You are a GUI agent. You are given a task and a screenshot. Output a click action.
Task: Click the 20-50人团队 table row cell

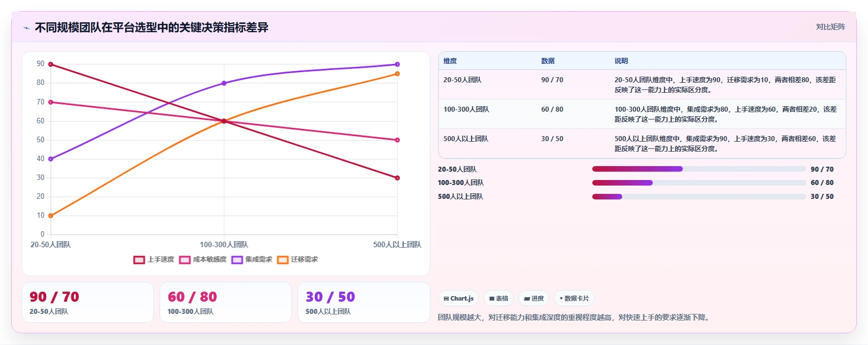[463, 80]
